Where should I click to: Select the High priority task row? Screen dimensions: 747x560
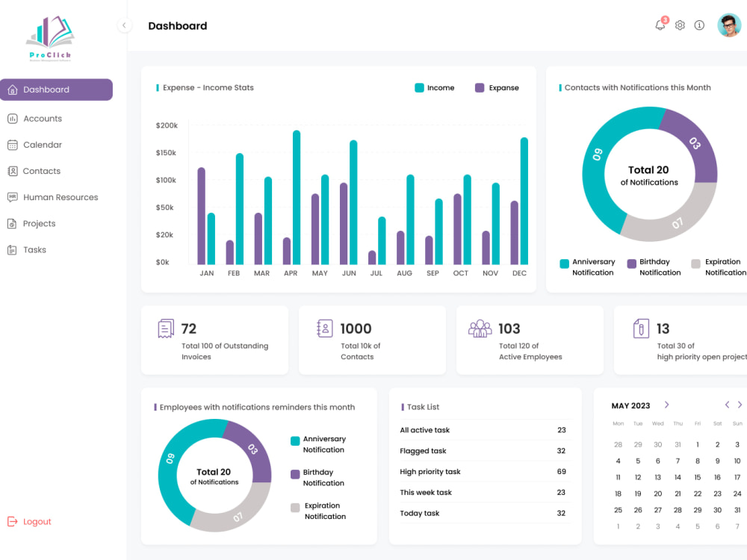point(485,472)
